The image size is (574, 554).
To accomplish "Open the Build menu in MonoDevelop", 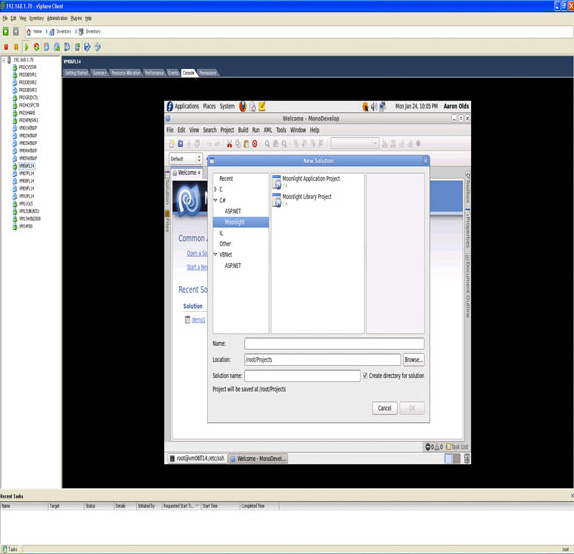I will click(x=243, y=130).
